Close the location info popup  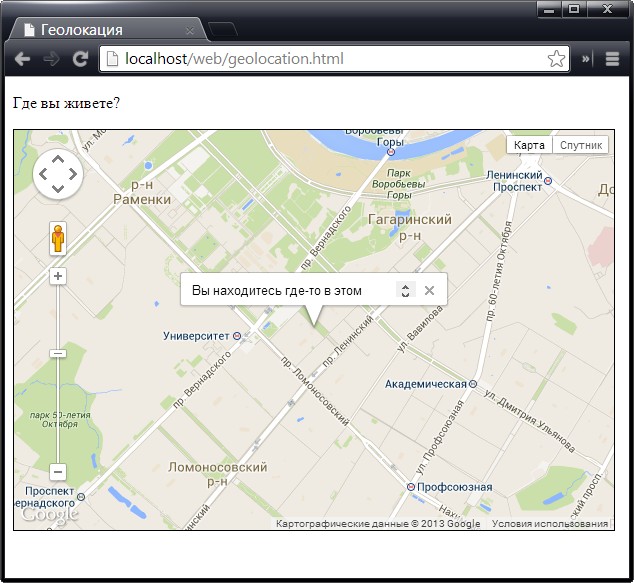tap(429, 290)
